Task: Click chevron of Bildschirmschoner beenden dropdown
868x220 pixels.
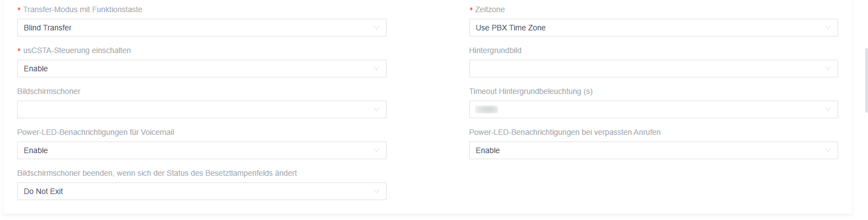Action: tap(377, 191)
